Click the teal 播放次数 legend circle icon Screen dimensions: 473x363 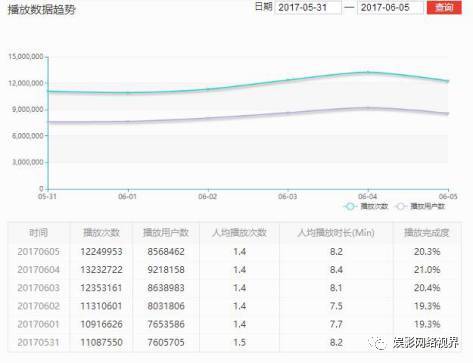click(x=350, y=206)
